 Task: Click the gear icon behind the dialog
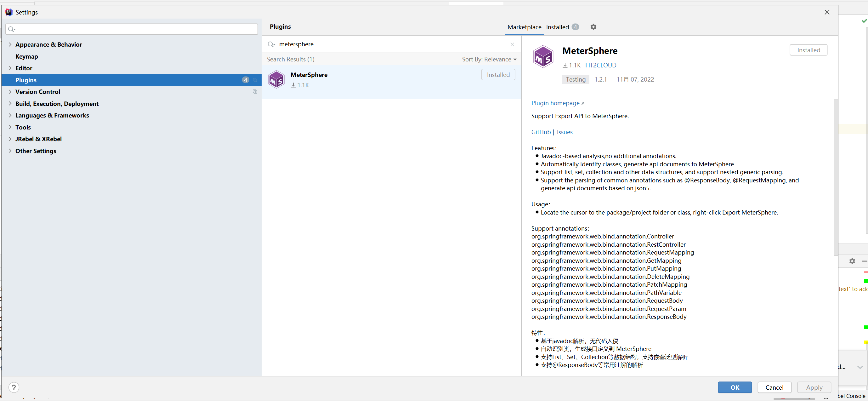coord(852,261)
